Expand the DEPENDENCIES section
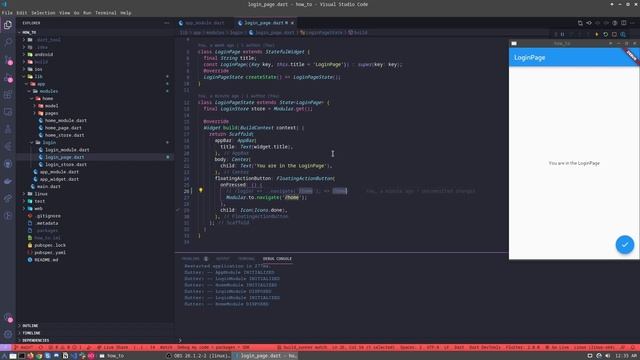This screenshot has height=360, width=640. click(95, 340)
